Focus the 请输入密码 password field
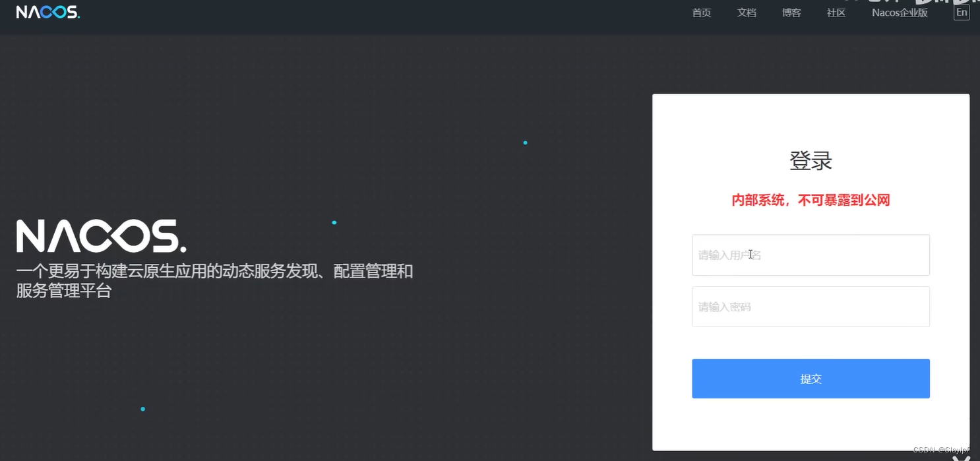Screen dimensions: 980x461 pos(811,307)
